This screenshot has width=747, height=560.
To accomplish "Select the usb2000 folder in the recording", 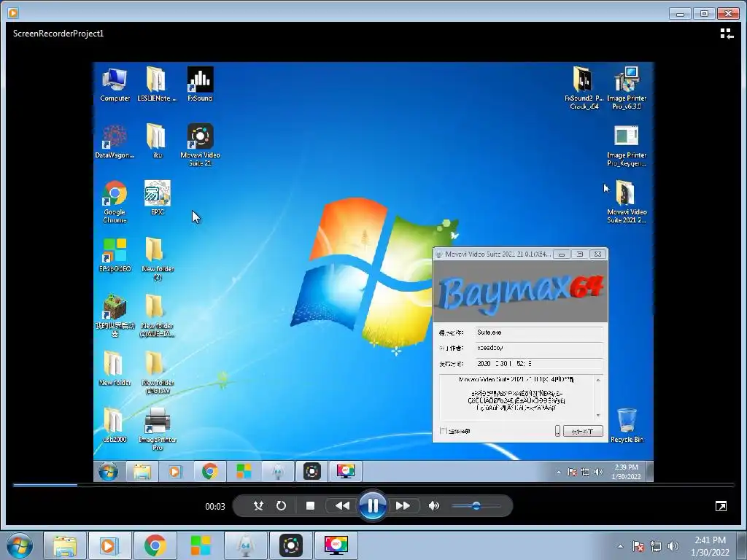I will click(x=115, y=425).
